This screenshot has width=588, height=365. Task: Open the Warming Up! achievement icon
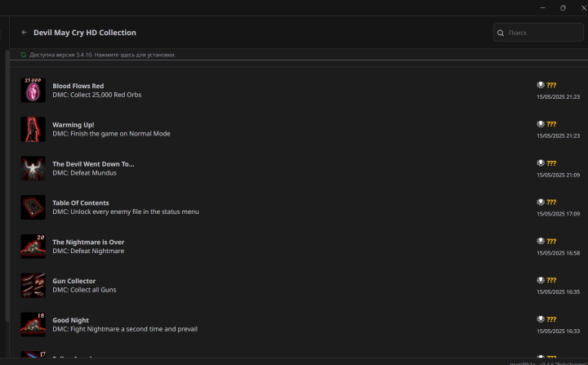pos(33,129)
